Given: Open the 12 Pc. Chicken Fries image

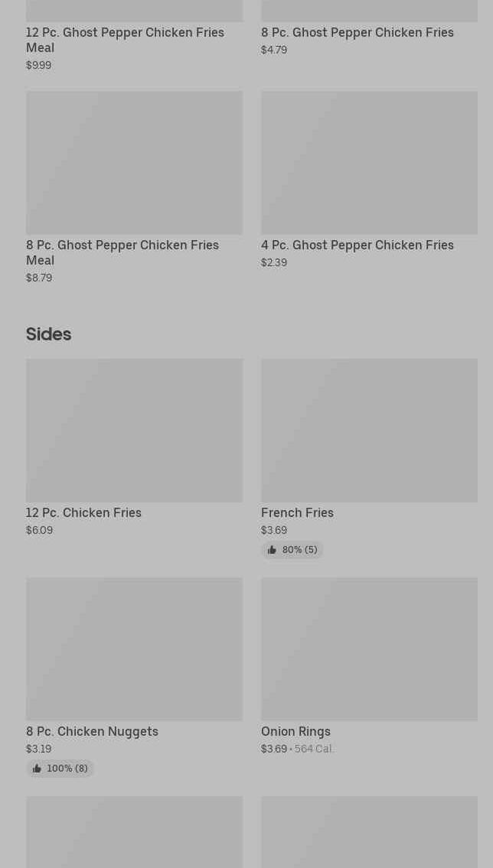Looking at the screenshot, I should pos(134,431).
